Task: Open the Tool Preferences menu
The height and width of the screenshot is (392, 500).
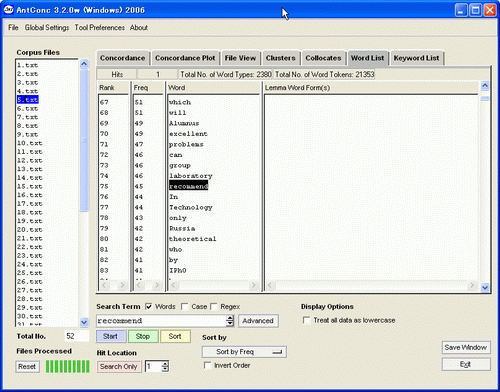Action: point(100,28)
